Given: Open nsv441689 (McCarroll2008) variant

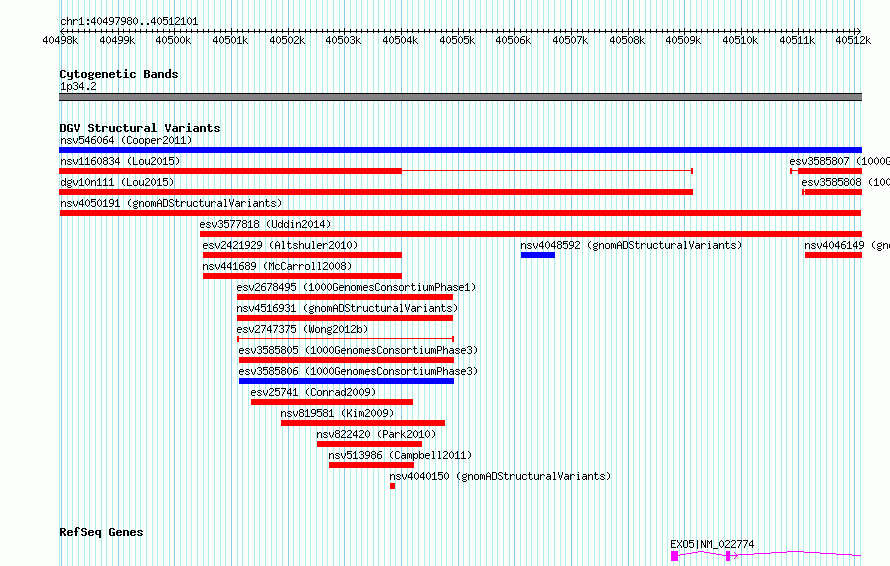Looking at the screenshot, I should 277,266.
